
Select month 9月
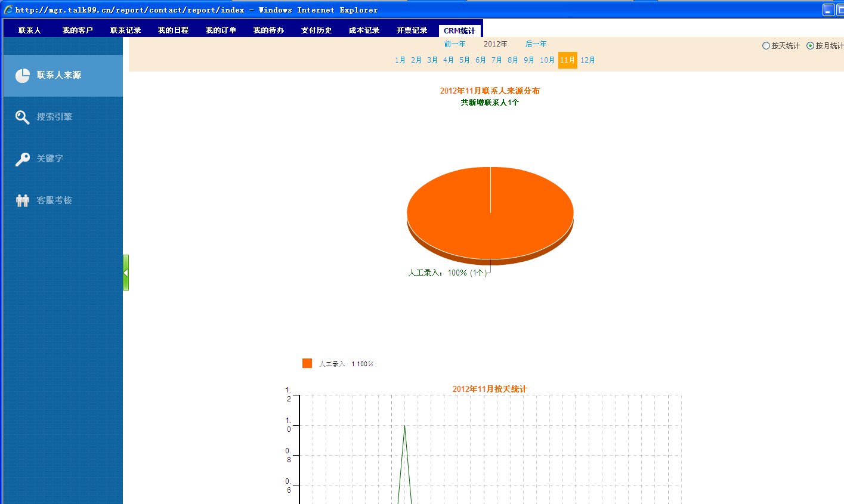coord(529,60)
